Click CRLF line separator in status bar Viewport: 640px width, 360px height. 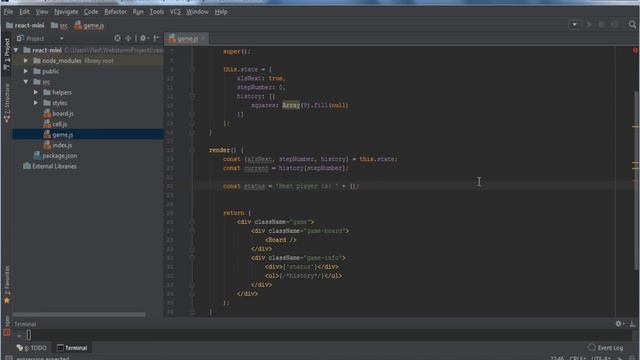(578, 358)
